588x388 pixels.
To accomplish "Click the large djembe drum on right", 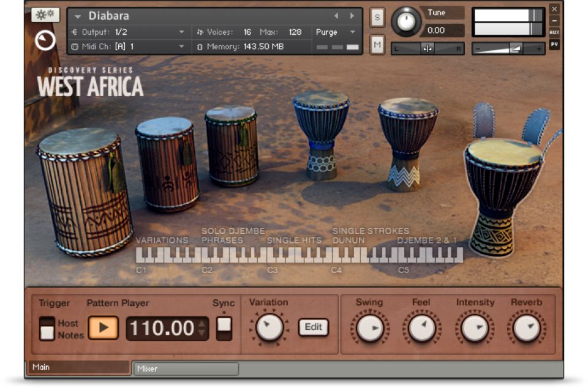I will [502, 190].
